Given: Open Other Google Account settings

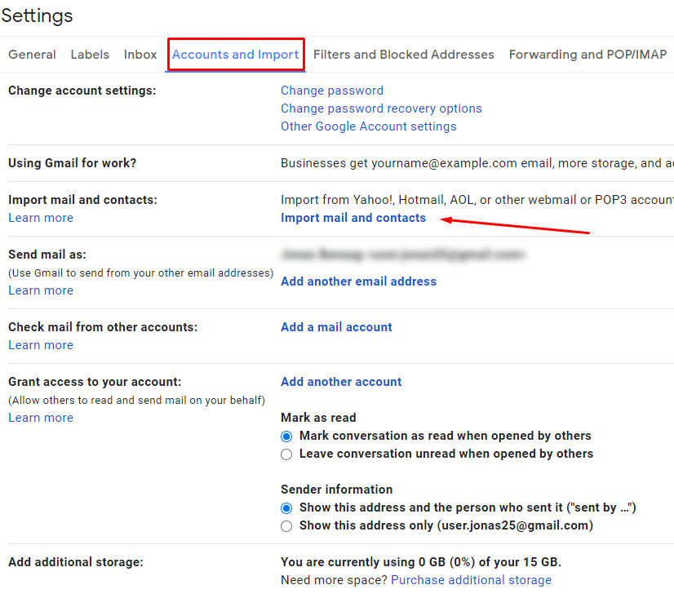Looking at the screenshot, I should coord(369,126).
